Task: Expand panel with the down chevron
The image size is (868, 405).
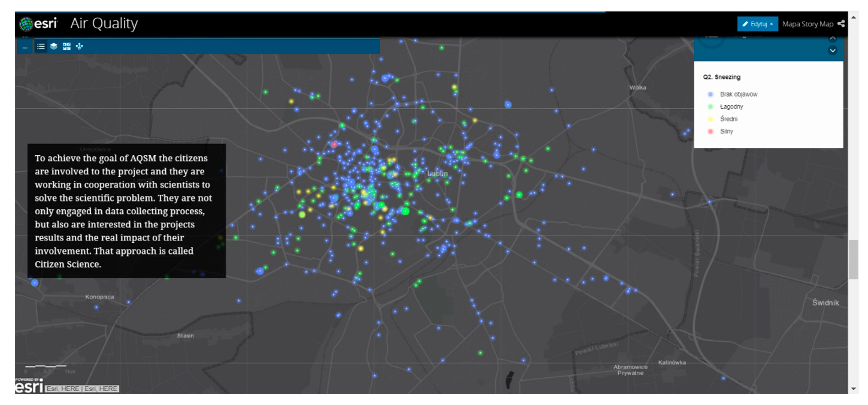Action: 833,51
